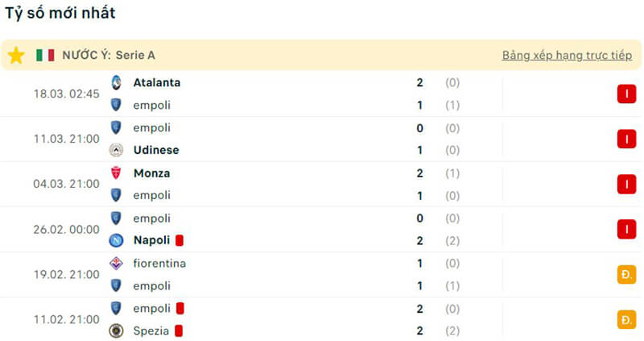Select the Udinese team name
This screenshot has height=341, width=644.
coord(156,150)
